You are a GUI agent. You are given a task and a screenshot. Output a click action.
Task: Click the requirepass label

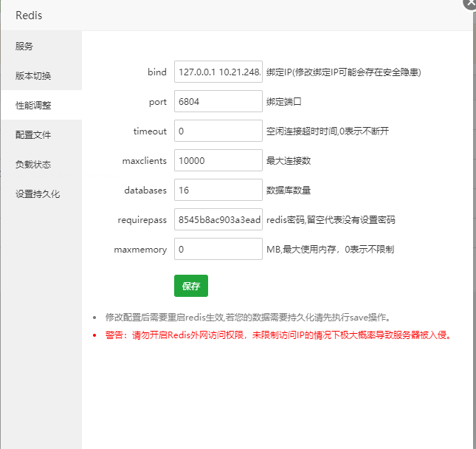click(x=142, y=220)
